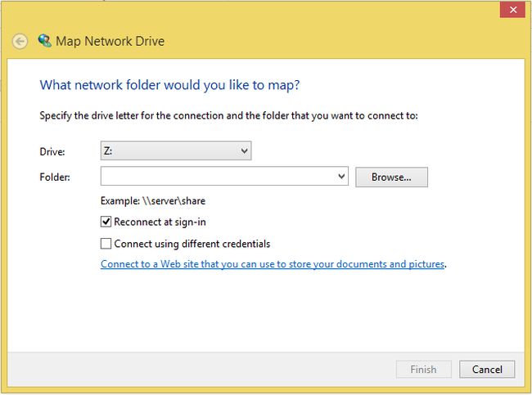This screenshot has height=395, width=532.
Task: Close the Map Network Drive dialog
Action: pyautogui.click(x=513, y=10)
